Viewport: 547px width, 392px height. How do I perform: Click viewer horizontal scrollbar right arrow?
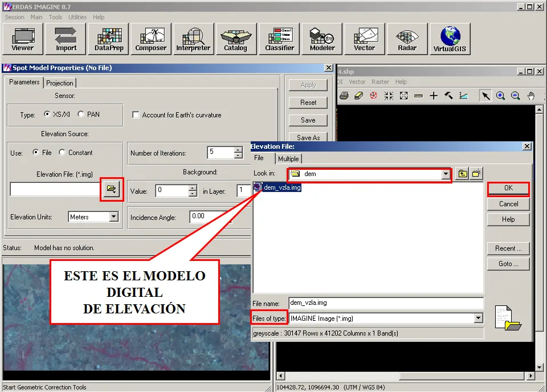(x=530, y=376)
